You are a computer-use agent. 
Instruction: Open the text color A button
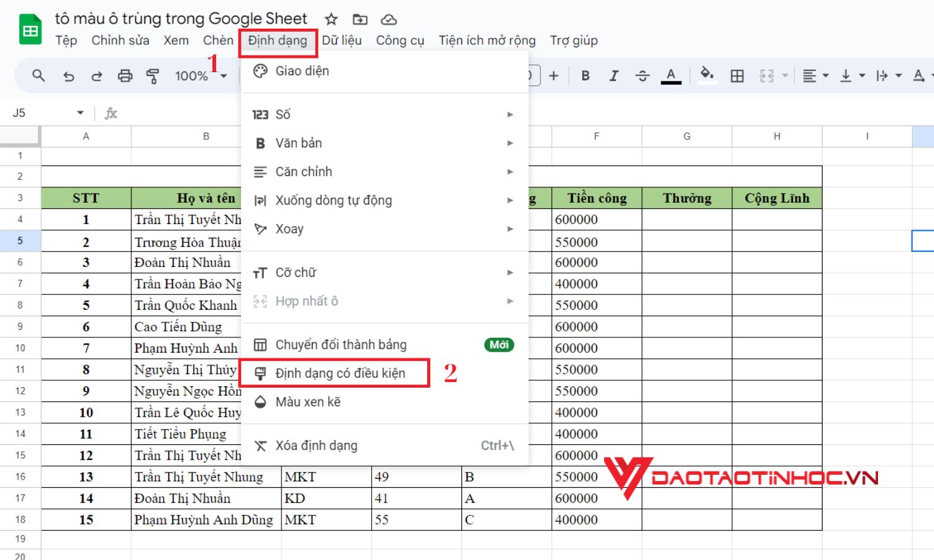[671, 76]
